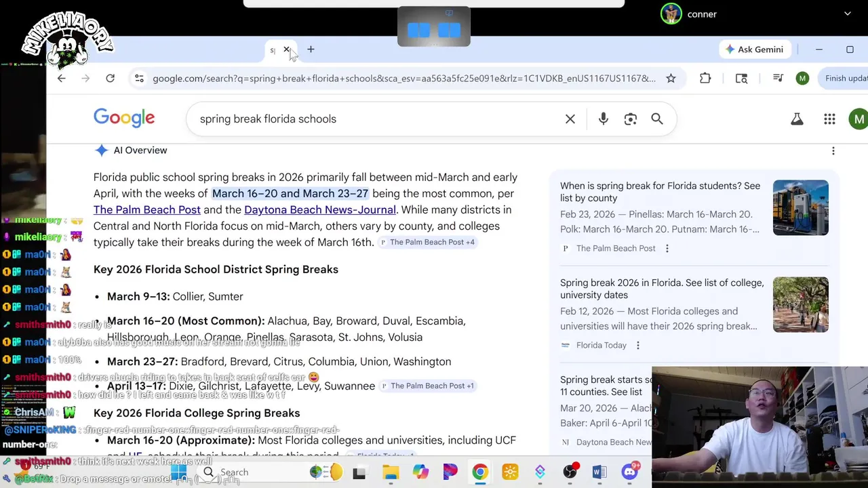Open options for the Palm Beach Post result
The width and height of the screenshot is (868, 488).
coord(667,249)
